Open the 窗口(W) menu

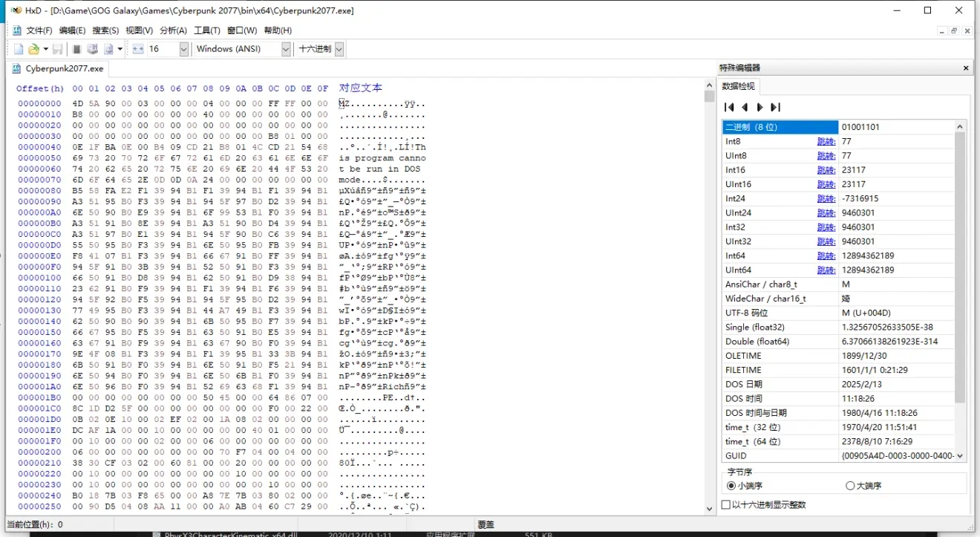[x=242, y=30]
